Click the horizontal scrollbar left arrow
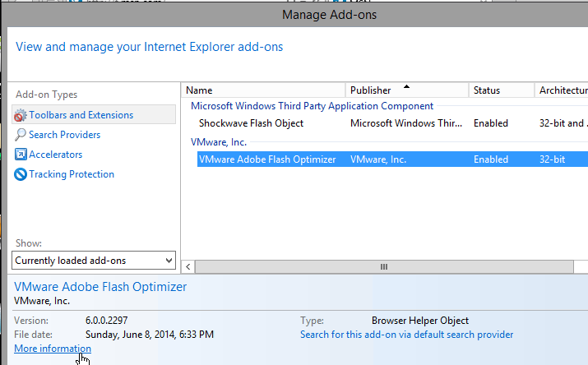This screenshot has width=588, height=365. [188, 267]
